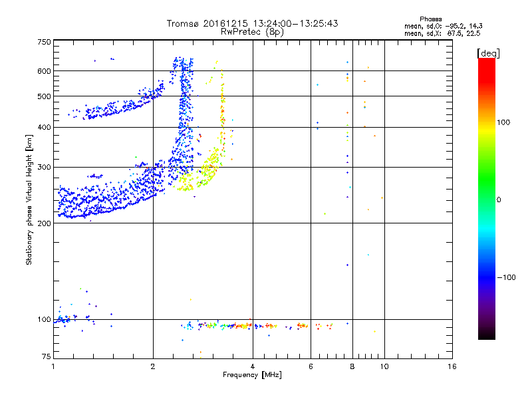This screenshot has width=532, height=399.
Task: Click the black bottom of the colorbar
Action: click(x=487, y=334)
